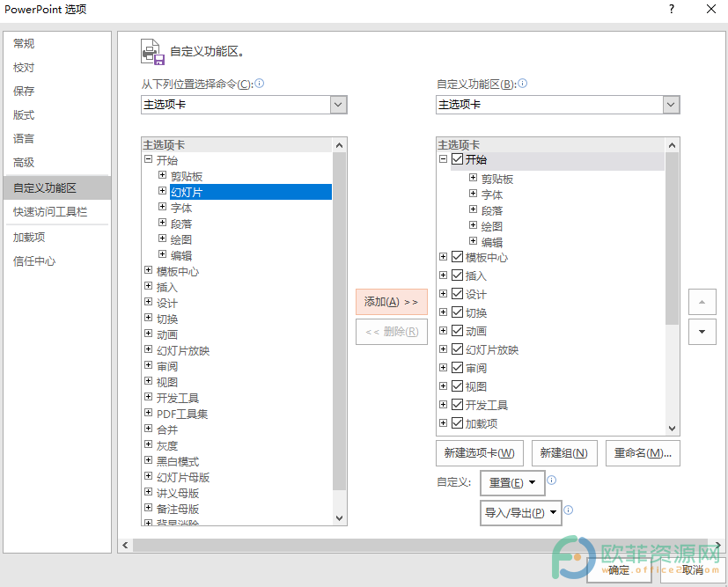The image size is (728, 587).
Task: Click the 添加(A) >> button
Action: 392,302
